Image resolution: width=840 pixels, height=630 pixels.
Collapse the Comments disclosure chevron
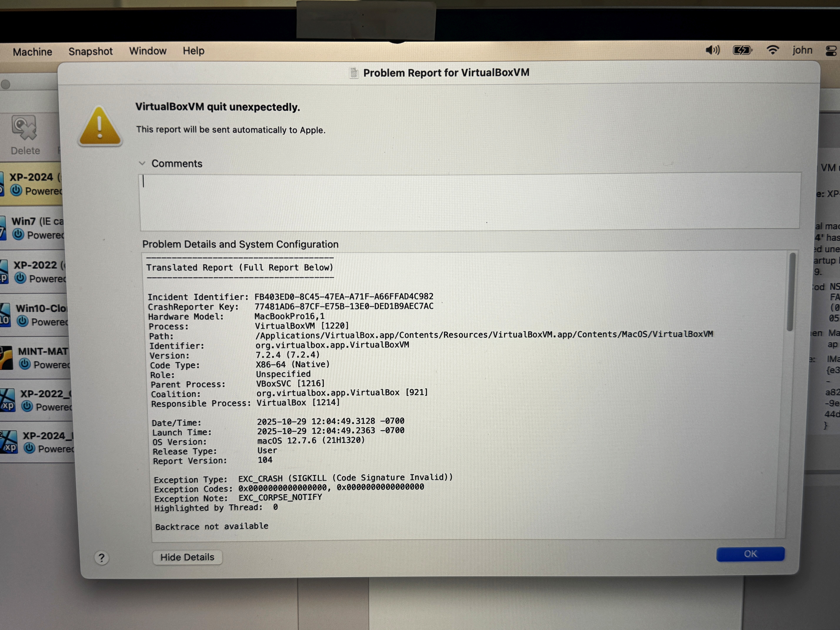(142, 163)
